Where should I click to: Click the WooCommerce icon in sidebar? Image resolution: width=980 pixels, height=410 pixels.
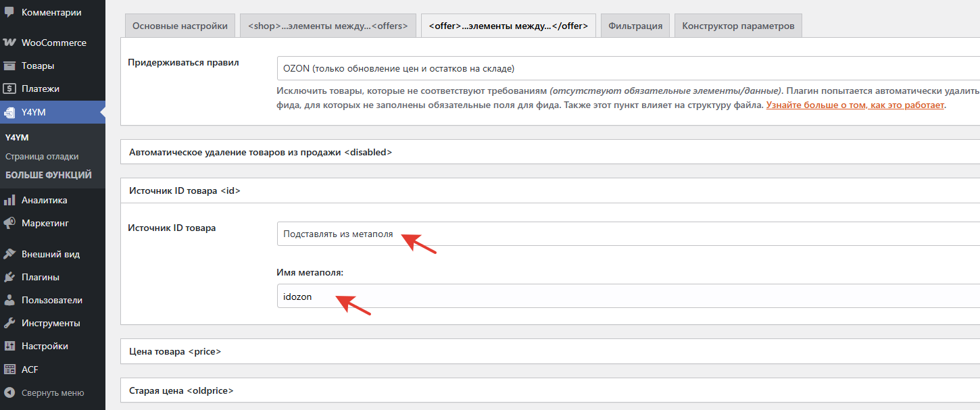coord(9,43)
